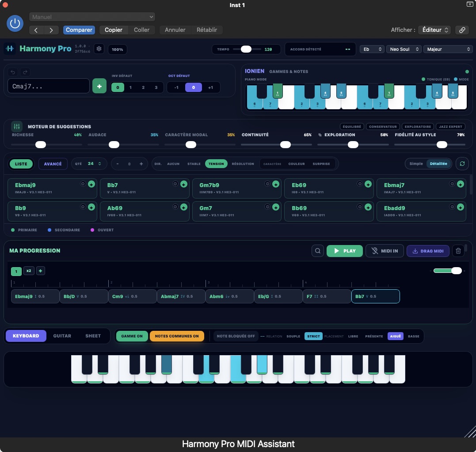Increase offset with plus stepper
This screenshot has width=476, height=452.
click(x=141, y=164)
